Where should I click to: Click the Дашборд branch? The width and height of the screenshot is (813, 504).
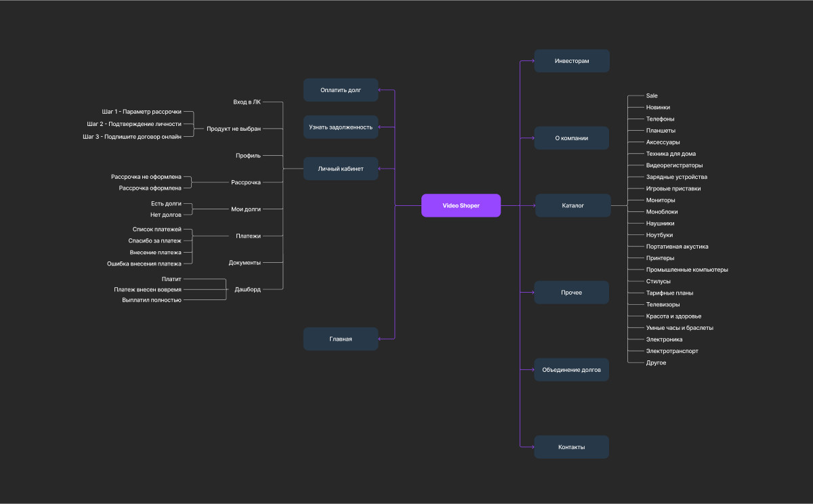click(x=248, y=289)
